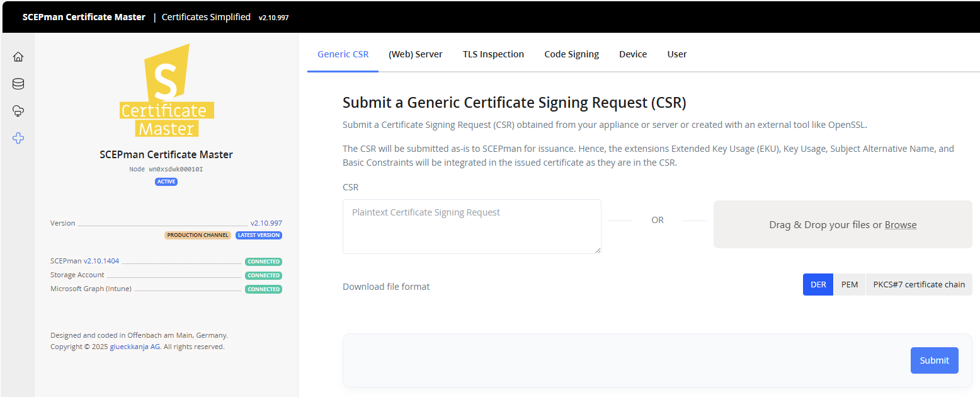The image size is (980, 397).
Task: Select DER download file format
Action: tap(818, 284)
